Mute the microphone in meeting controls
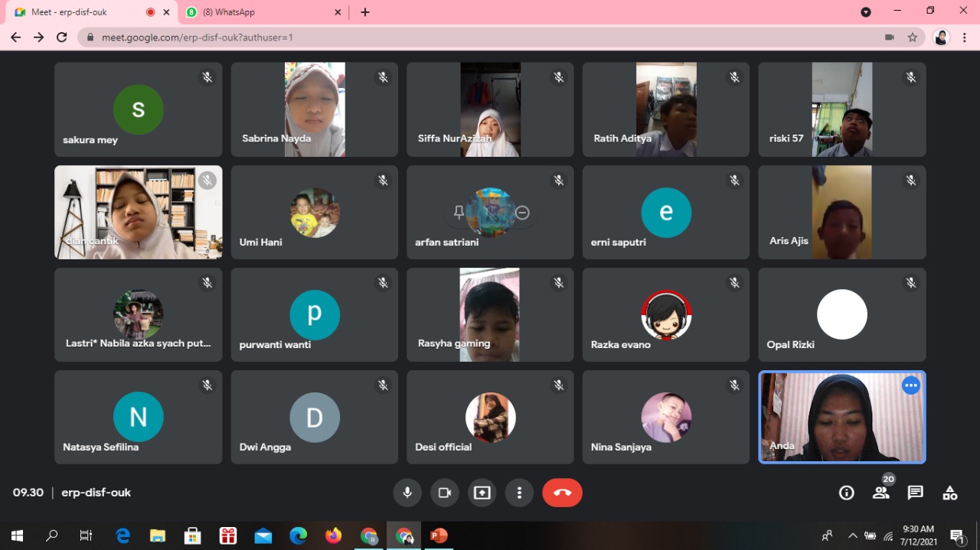Viewport: 980px width, 550px height. [407, 493]
